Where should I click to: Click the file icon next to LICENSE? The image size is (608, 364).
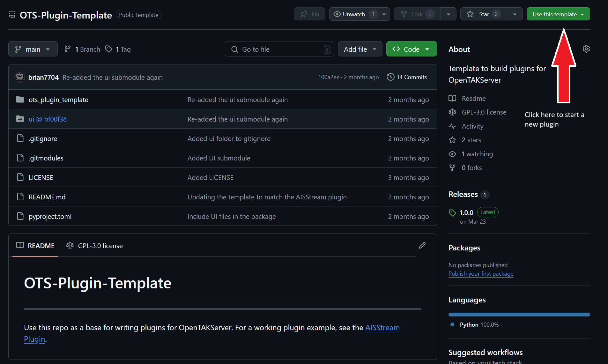(x=20, y=177)
